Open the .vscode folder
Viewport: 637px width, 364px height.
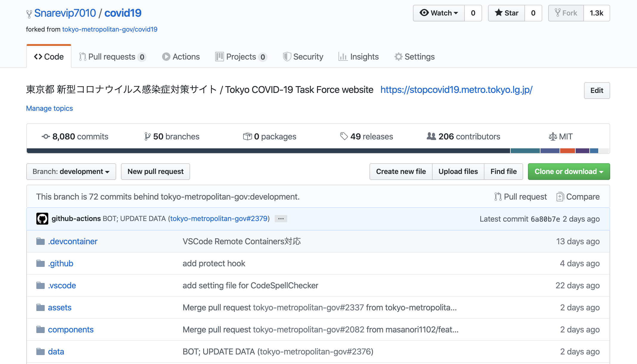62,285
